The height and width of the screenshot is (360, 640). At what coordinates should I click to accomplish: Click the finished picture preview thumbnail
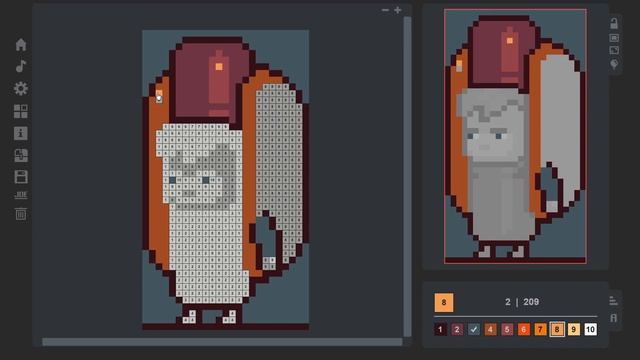(x=515, y=136)
